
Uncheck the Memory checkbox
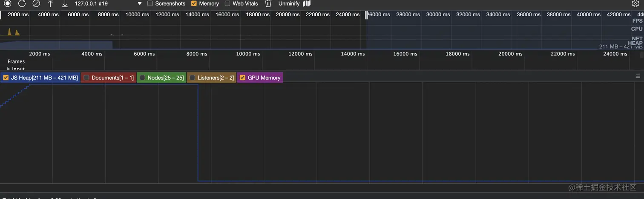point(194,3)
